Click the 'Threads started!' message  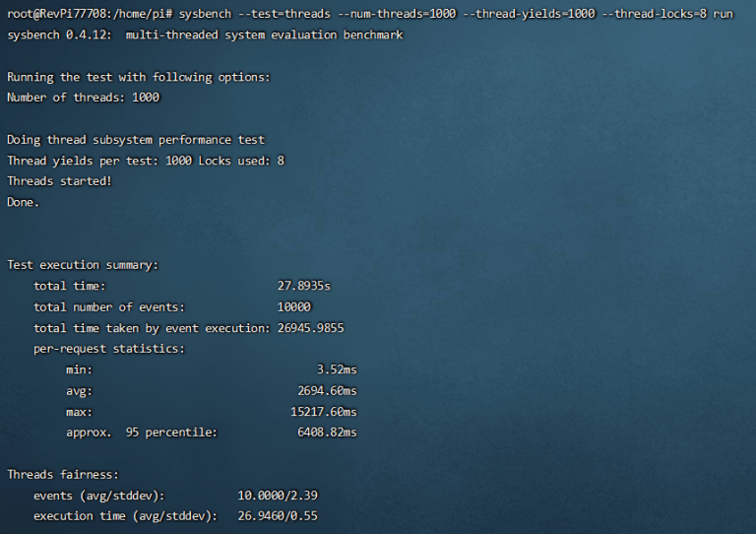click(59, 181)
